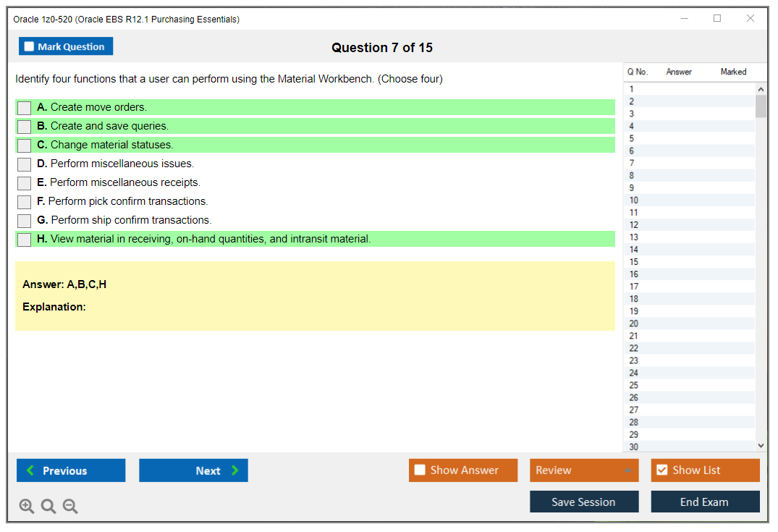Click the zoom in magnifier icon
The image size is (778, 532).
tap(27, 507)
